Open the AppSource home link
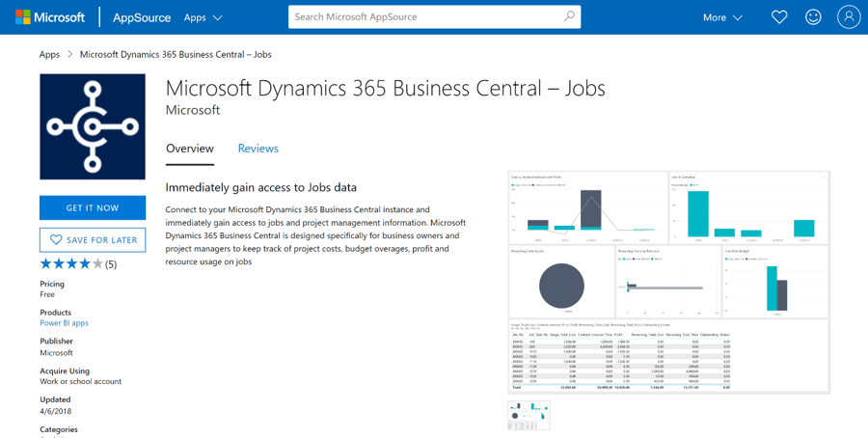Screen dimensions: 868x438 pyautogui.click(x=141, y=17)
